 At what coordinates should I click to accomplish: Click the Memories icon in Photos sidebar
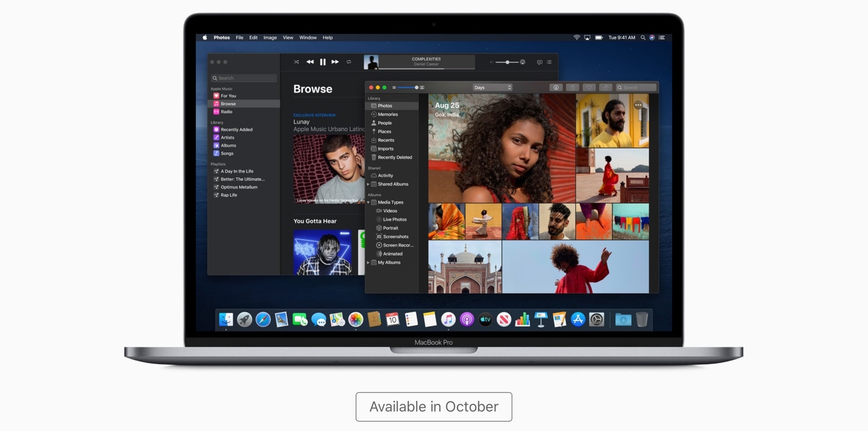pos(374,115)
